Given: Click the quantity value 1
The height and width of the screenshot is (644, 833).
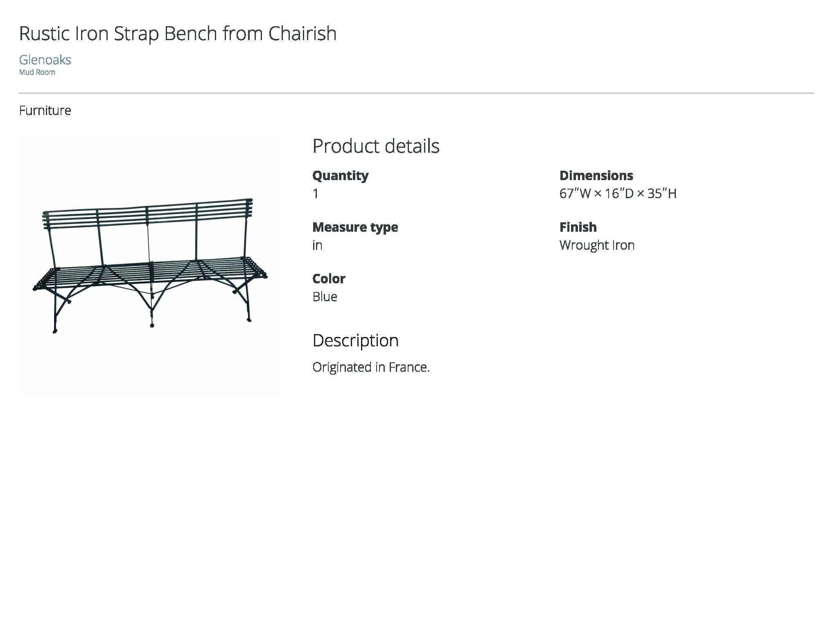Looking at the screenshot, I should click(x=316, y=194).
